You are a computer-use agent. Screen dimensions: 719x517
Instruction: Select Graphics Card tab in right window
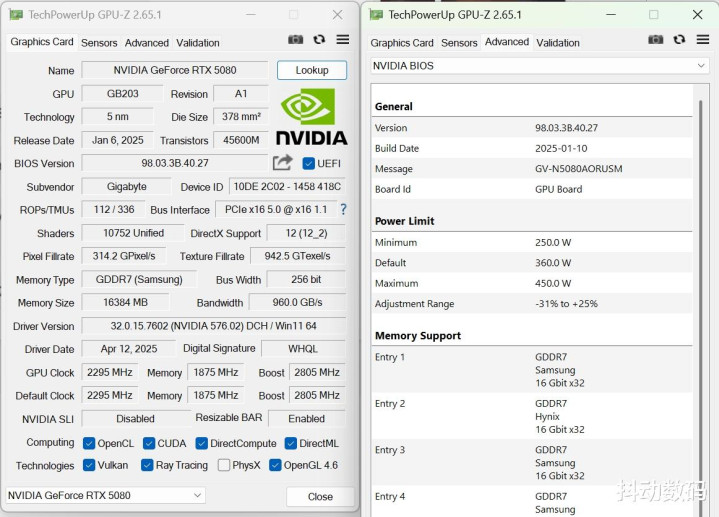pyautogui.click(x=402, y=43)
